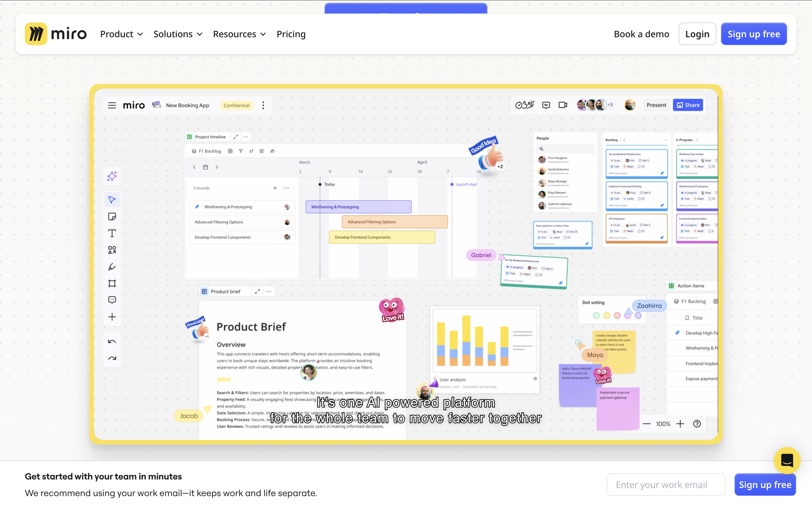812x508 pixels.
Task: Open the timeline calendar date picker
Action: [206, 167]
